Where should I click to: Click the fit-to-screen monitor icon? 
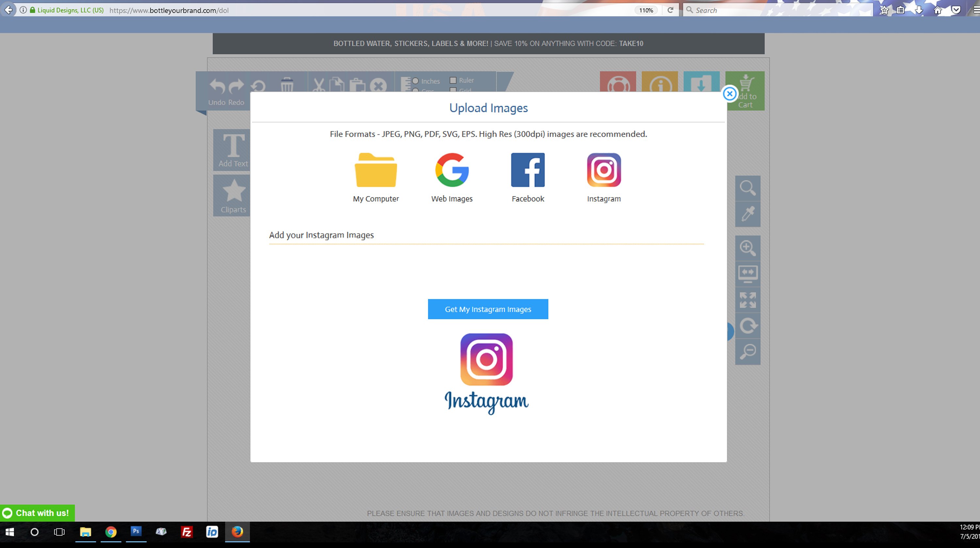coord(747,274)
